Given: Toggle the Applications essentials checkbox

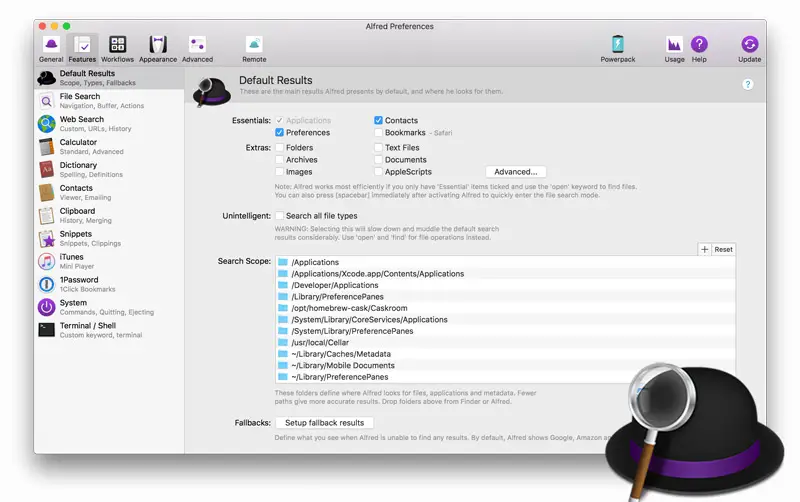Looking at the screenshot, I should point(280,120).
